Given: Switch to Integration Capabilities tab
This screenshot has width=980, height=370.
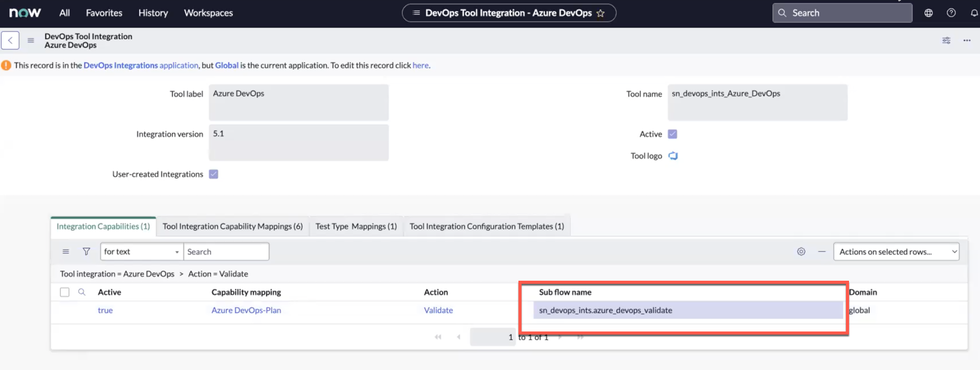Looking at the screenshot, I should [x=103, y=226].
